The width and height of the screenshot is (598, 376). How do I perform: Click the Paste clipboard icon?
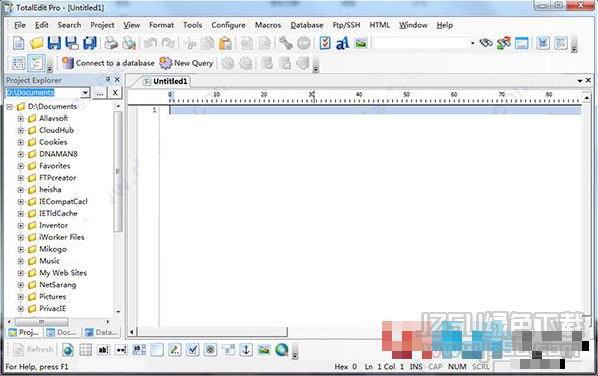(x=226, y=43)
